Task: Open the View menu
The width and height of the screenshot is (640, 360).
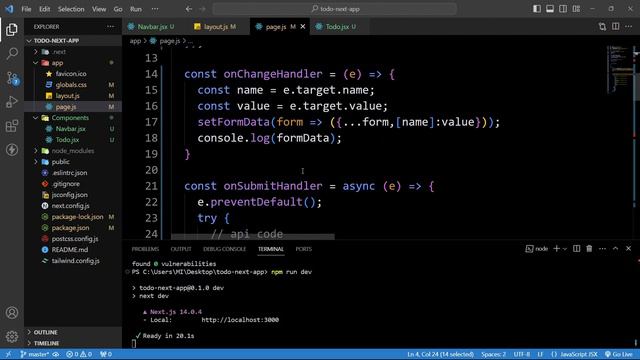Action: pyautogui.click(x=99, y=9)
